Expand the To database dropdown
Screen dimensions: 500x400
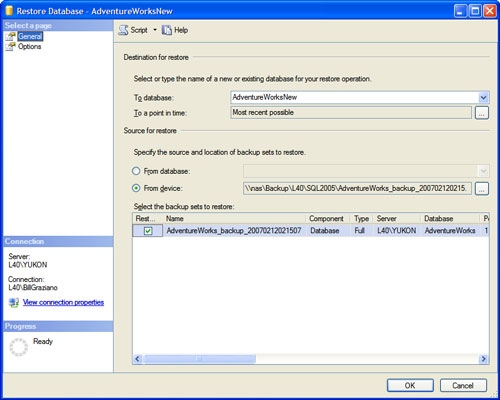[483, 97]
